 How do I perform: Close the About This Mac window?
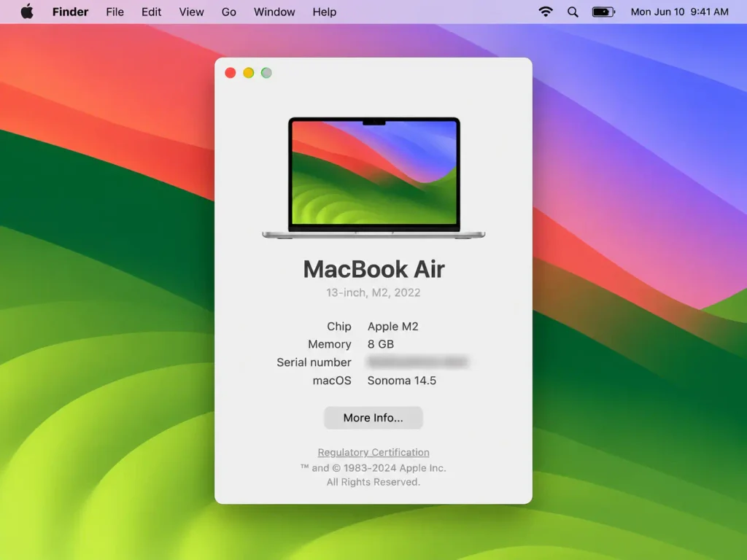231,73
